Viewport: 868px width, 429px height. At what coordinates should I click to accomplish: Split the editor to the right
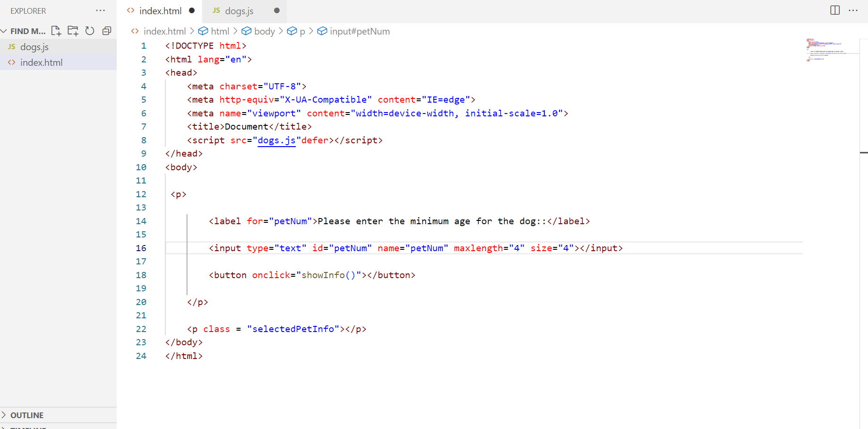[x=835, y=10]
